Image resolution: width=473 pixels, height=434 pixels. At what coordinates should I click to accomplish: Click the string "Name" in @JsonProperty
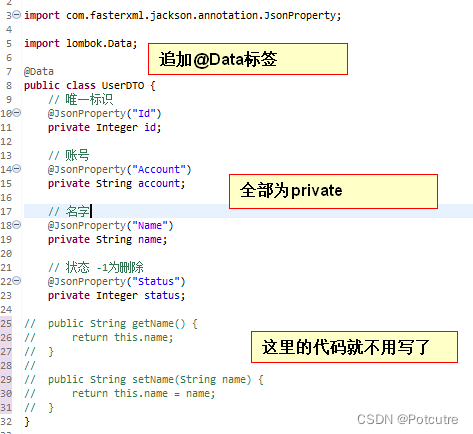click(150, 226)
